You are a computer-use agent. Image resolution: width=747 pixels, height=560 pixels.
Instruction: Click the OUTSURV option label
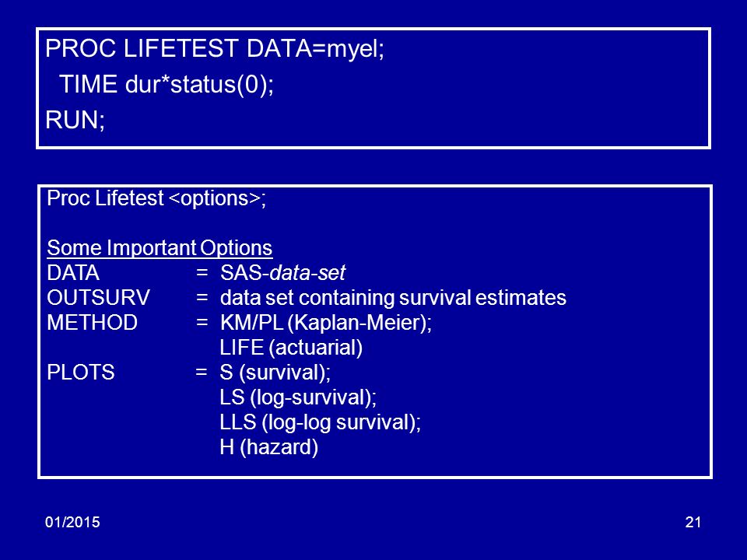pos(98,298)
